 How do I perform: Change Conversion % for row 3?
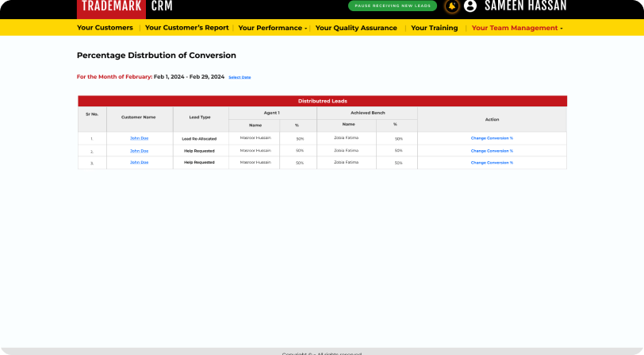pos(492,162)
